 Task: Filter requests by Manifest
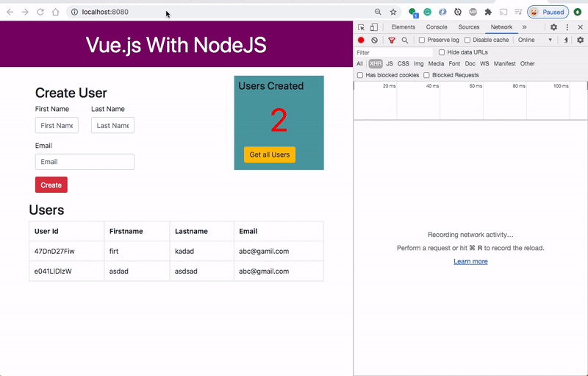coord(505,63)
